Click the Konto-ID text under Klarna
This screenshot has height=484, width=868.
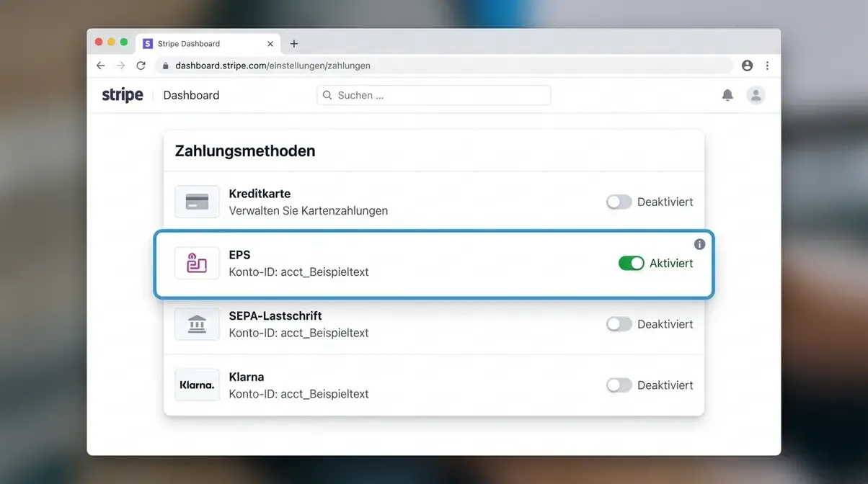[298, 395]
